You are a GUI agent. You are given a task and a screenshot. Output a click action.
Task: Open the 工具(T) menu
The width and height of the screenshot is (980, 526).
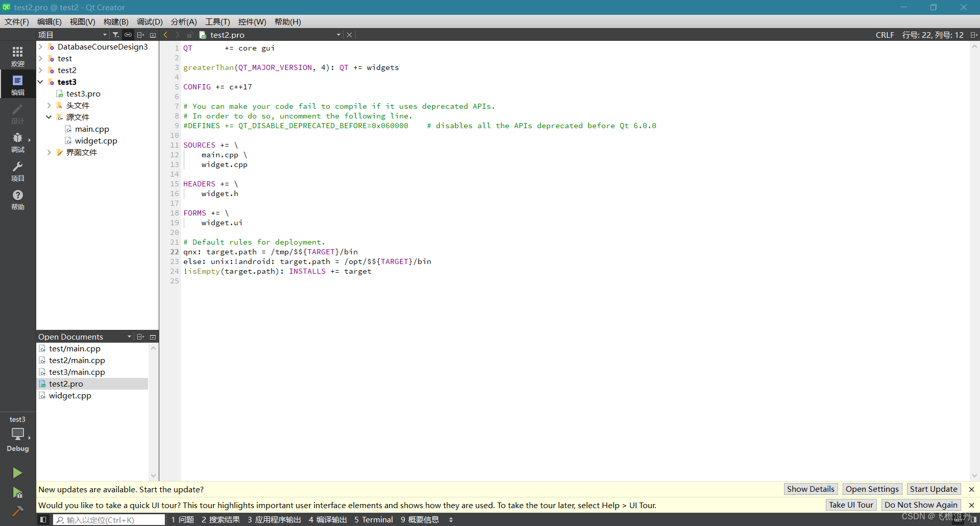click(217, 21)
